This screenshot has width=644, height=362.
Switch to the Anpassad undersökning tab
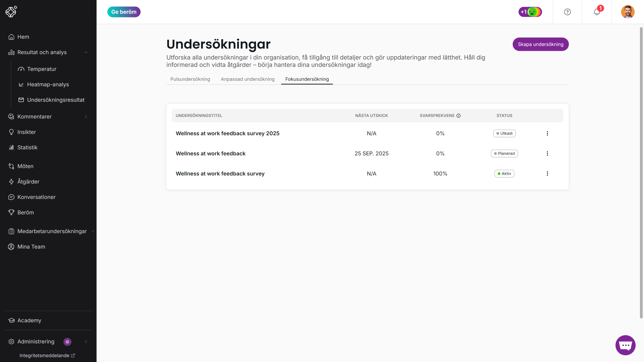[x=248, y=79]
